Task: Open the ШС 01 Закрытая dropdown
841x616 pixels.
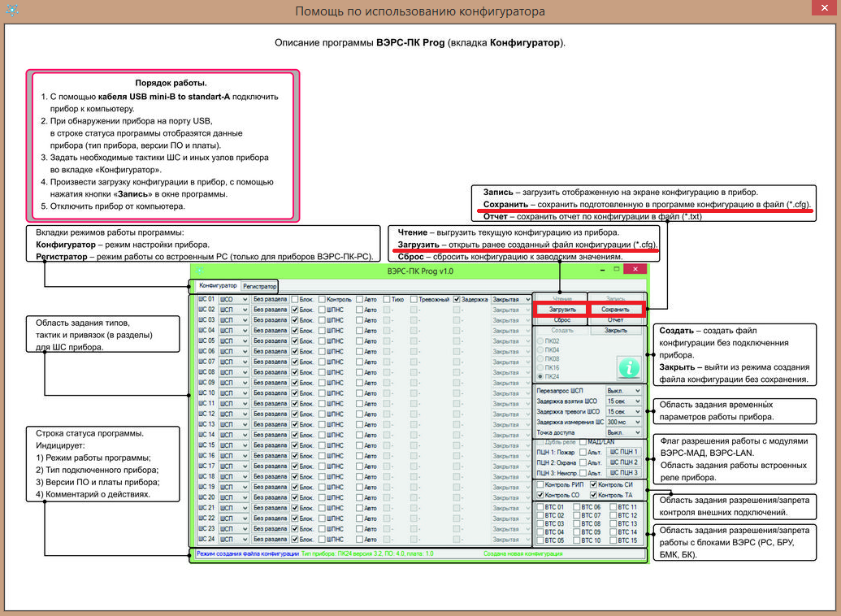Action: (x=510, y=299)
